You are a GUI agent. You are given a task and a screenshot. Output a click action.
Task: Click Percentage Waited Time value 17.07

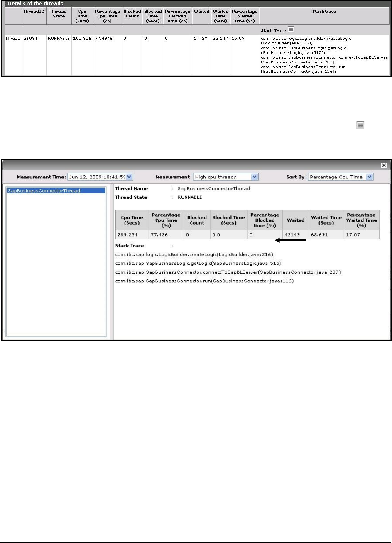click(352, 235)
